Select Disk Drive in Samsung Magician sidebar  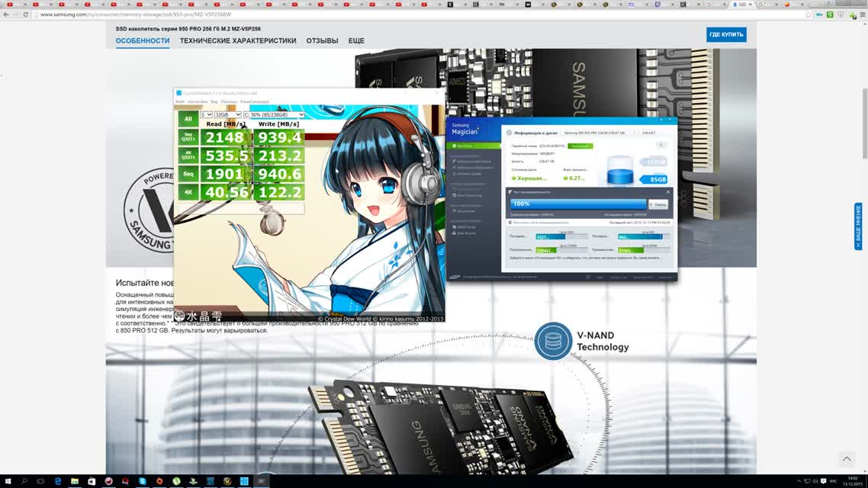coord(474,146)
